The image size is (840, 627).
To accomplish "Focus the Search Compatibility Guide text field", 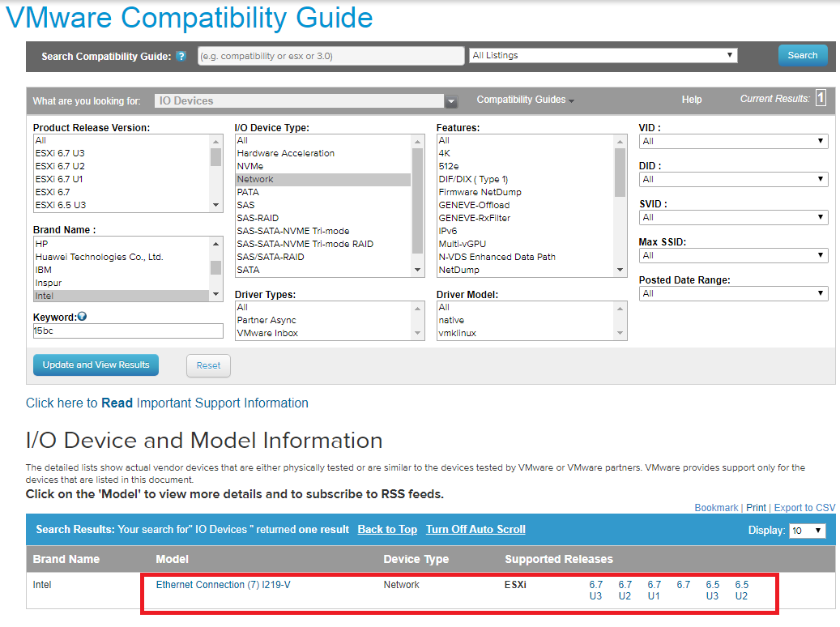I will (331, 56).
